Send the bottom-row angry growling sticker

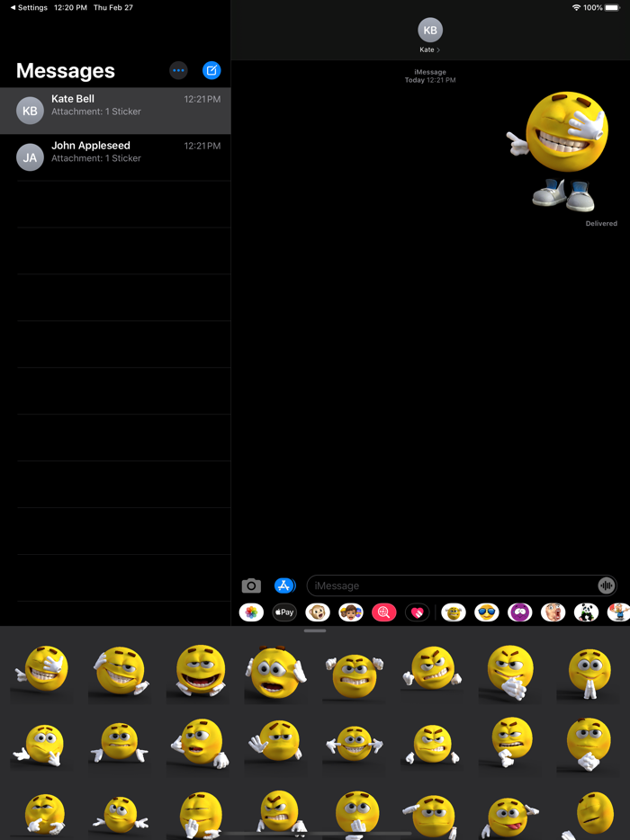pos(279,814)
